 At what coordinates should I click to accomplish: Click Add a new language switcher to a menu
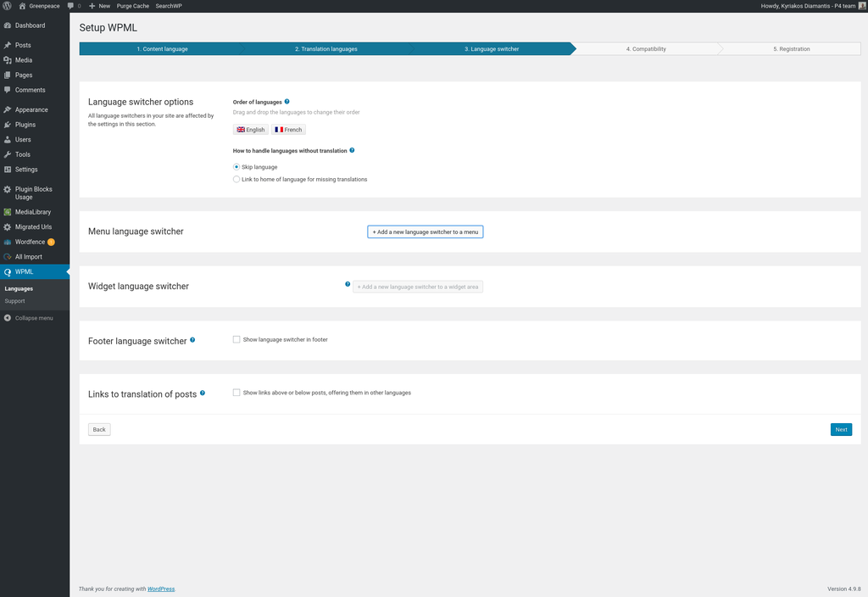coord(426,232)
